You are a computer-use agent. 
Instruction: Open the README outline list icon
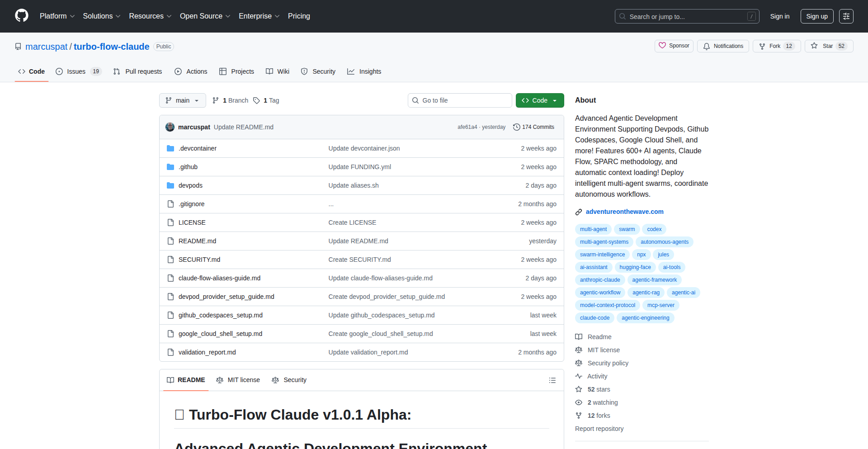coord(552,380)
